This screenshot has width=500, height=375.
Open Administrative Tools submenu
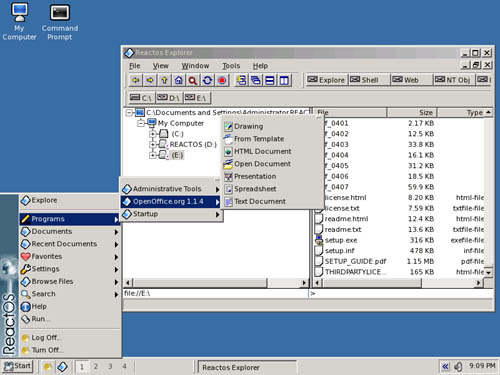click(x=171, y=189)
